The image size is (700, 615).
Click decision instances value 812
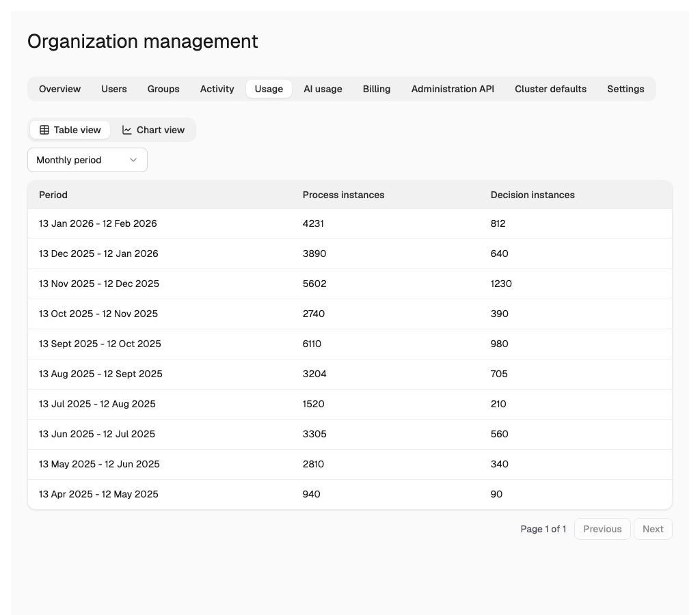[x=498, y=223]
